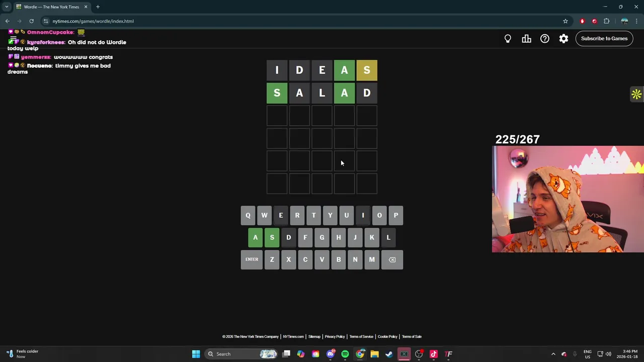Open Windows Start menu
Screen dimensions: 644x362
196,354
